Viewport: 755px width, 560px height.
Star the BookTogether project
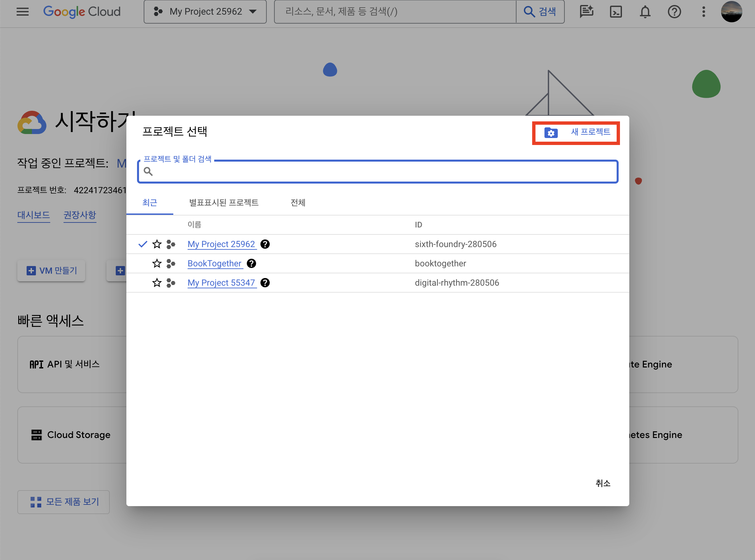pyautogui.click(x=157, y=263)
